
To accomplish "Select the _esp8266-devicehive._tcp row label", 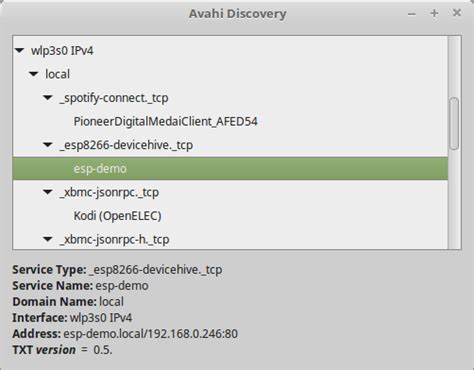I will [x=126, y=145].
